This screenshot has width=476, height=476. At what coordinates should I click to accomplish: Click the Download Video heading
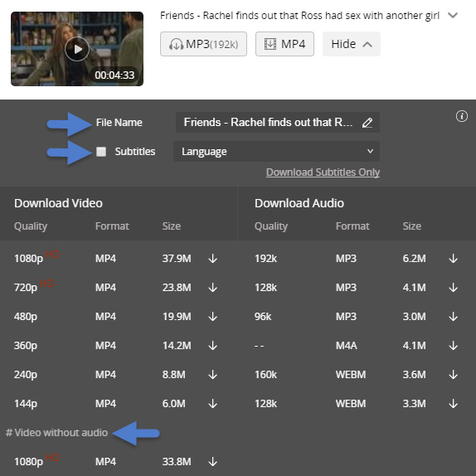coord(58,203)
